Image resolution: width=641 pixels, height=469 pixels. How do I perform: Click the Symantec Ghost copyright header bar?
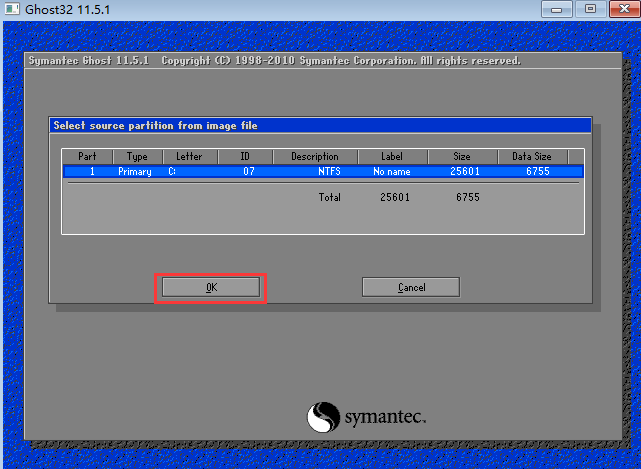(x=320, y=61)
